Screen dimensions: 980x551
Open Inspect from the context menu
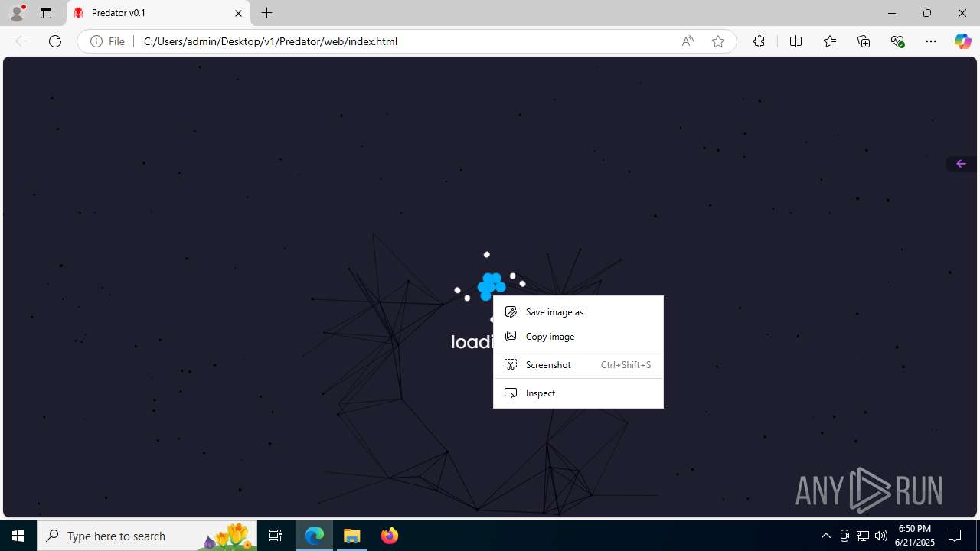click(578, 393)
